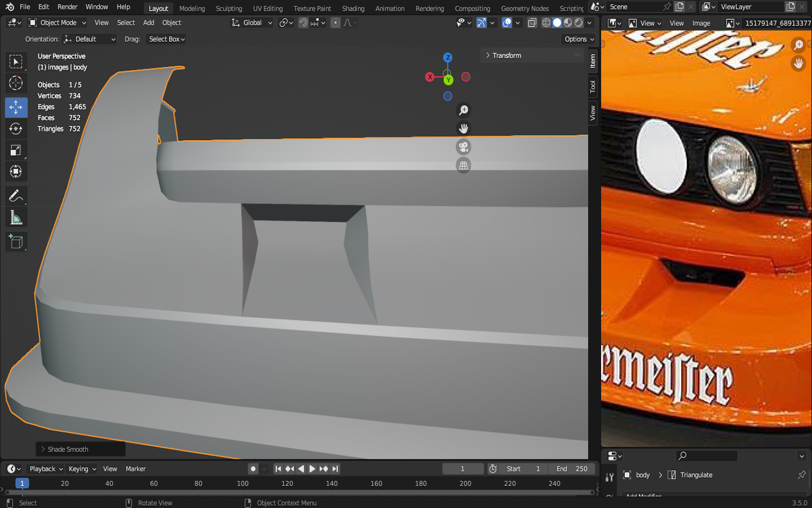
Task: Toggle the camera view icon
Action: [x=464, y=147]
